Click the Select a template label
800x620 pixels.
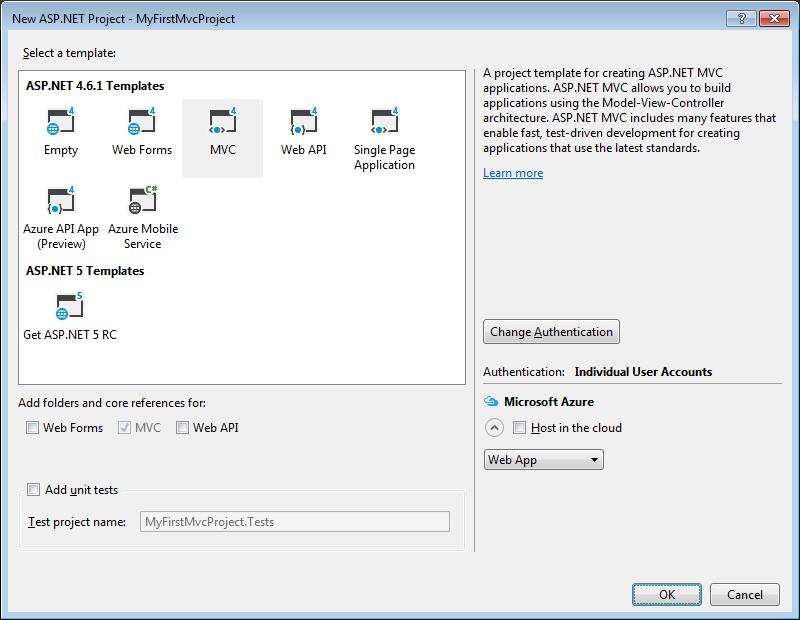tap(69, 53)
